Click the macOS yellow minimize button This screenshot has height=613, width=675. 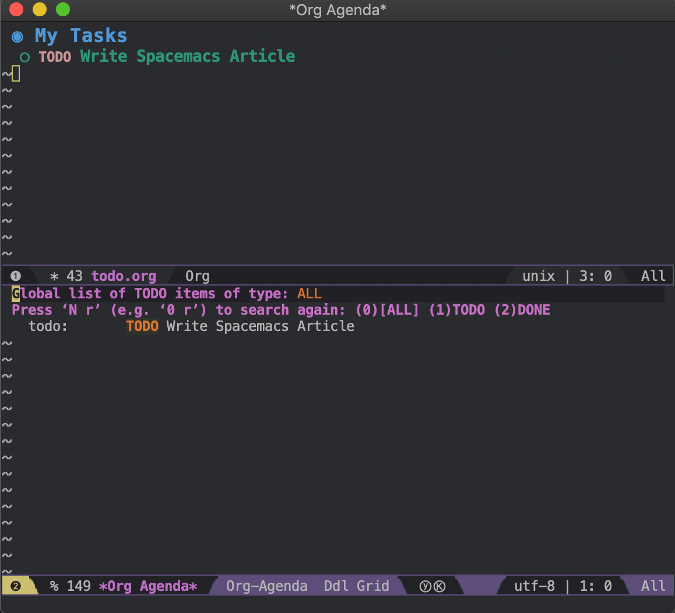[x=40, y=10]
